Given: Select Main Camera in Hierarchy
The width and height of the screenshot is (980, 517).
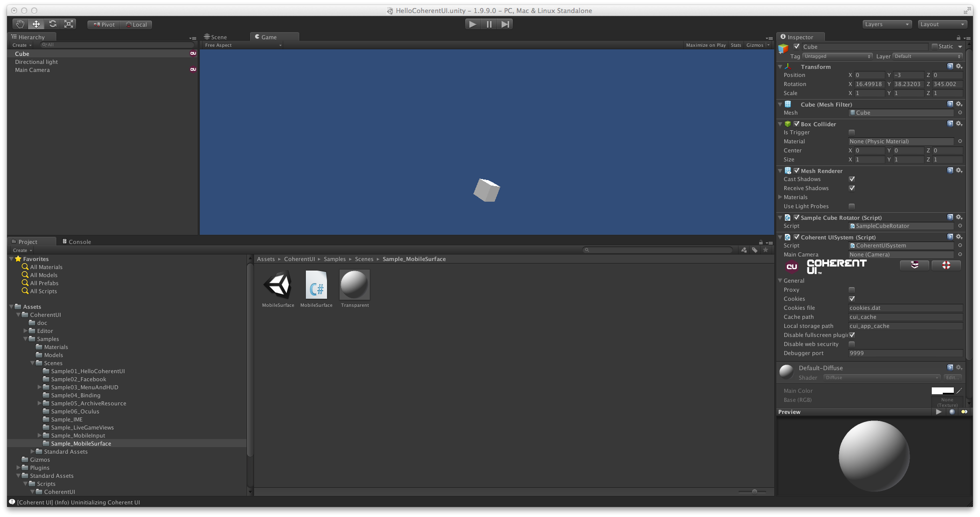Looking at the screenshot, I should tap(103, 70).
